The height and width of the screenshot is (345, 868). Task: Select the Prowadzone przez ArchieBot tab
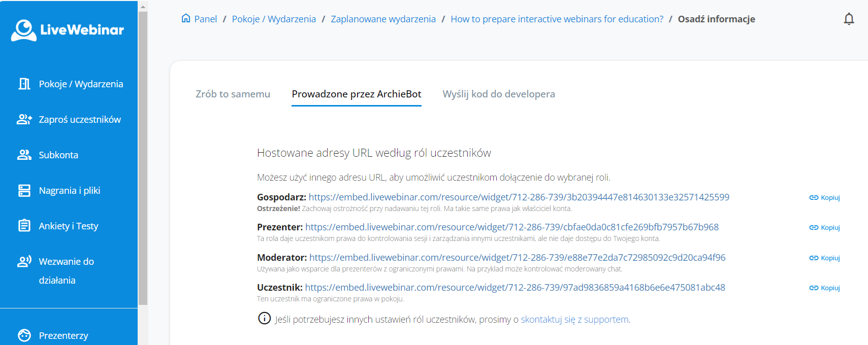click(356, 94)
